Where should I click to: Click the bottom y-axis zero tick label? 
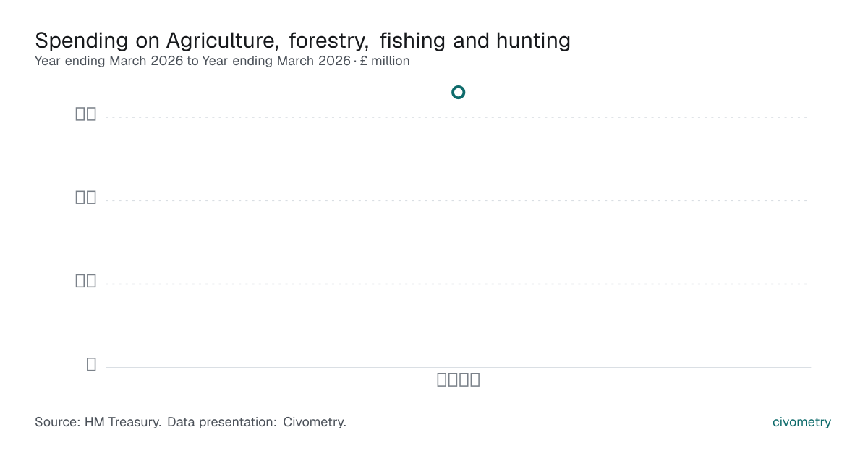click(91, 364)
